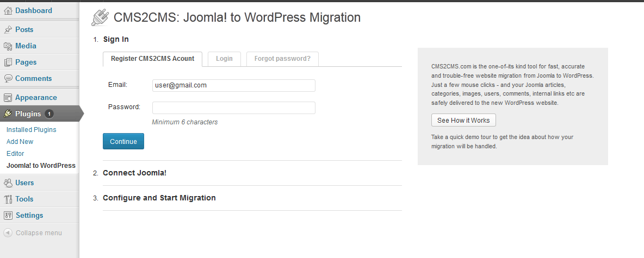
Task: Switch to the Login tab
Action: pyautogui.click(x=224, y=59)
